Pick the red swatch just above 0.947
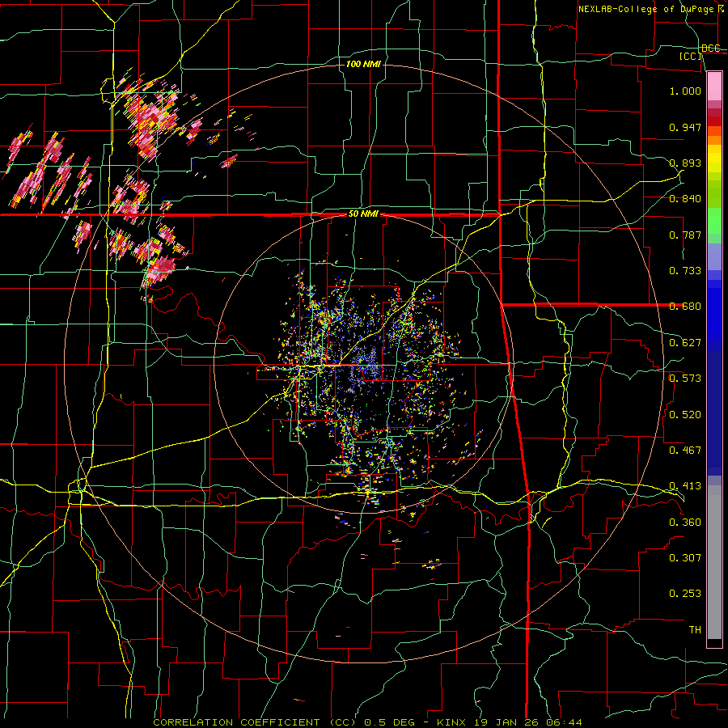 [714, 121]
